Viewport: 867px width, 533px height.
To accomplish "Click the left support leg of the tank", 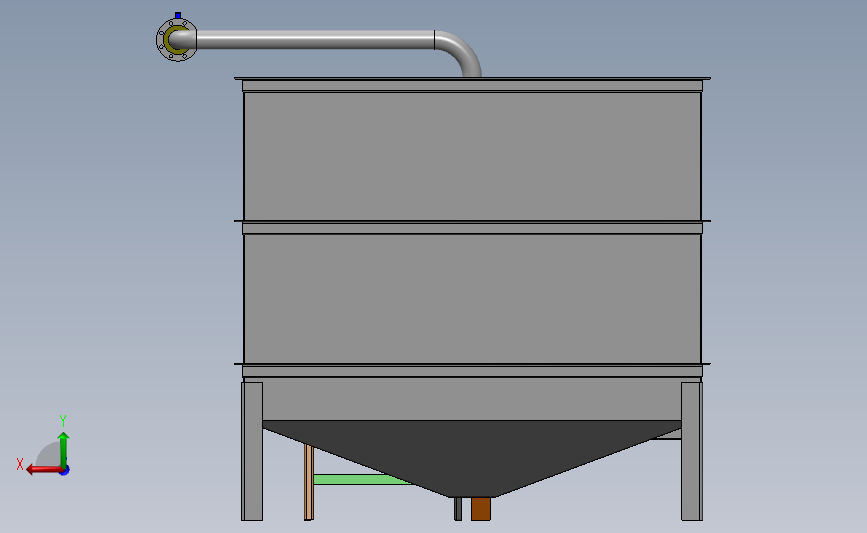I will click(x=252, y=451).
